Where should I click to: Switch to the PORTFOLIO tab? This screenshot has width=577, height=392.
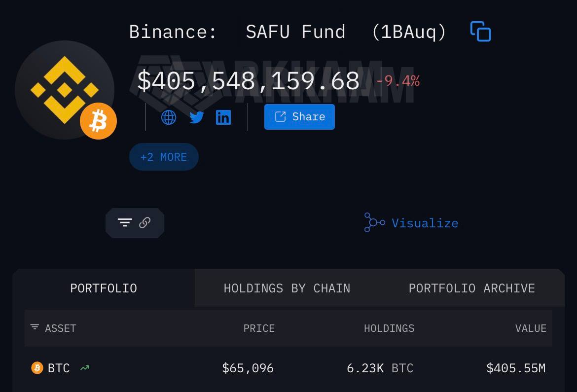click(104, 288)
